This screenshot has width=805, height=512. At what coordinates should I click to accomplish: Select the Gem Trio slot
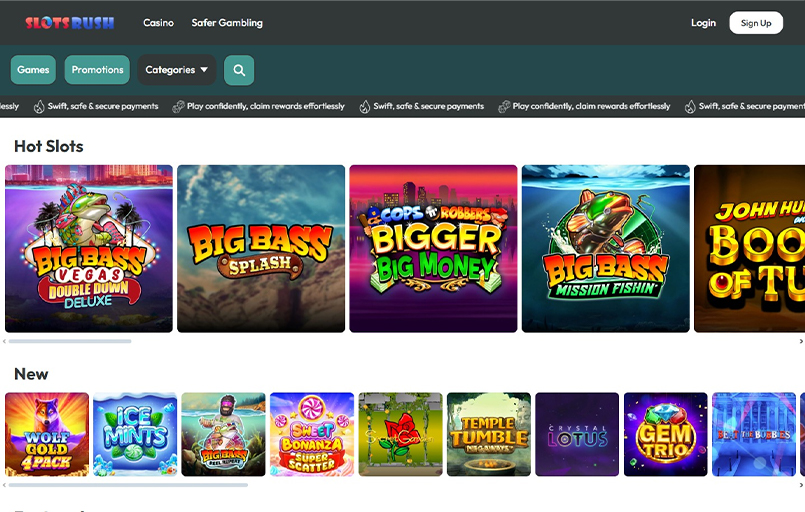tap(665, 434)
